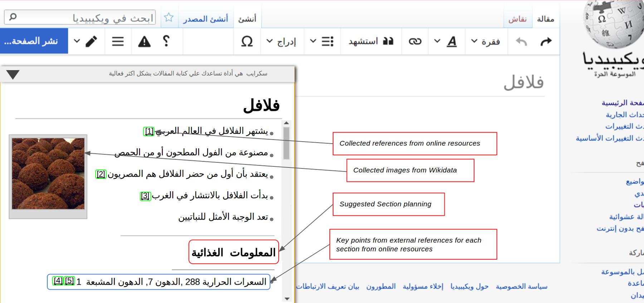Screen dimensions: 644x303
Task: Open the insert إدراج dropdown
Action: (x=282, y=41)
